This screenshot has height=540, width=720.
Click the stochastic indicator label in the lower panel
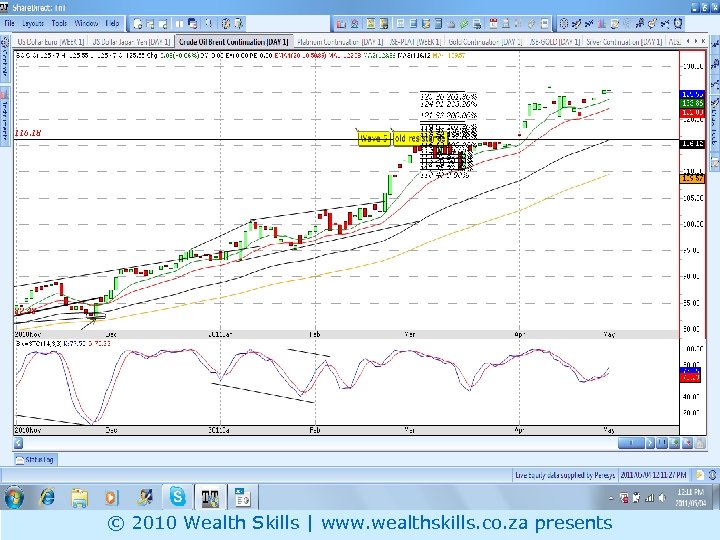[63, 343]
